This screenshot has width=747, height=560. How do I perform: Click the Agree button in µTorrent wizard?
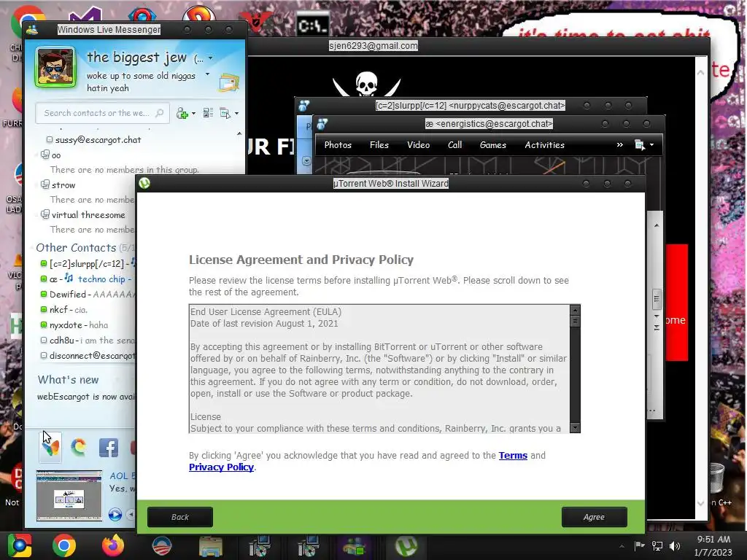pos(594,517)
